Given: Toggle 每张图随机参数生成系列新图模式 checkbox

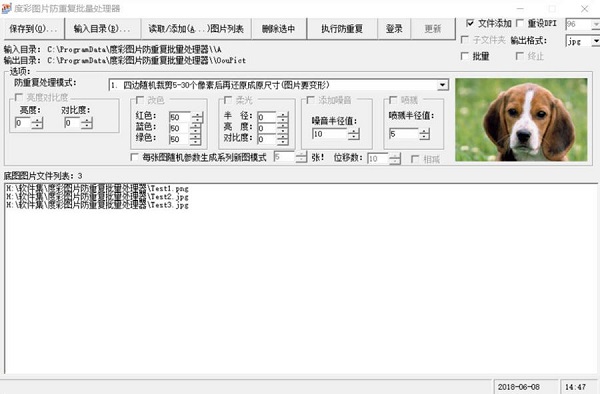Looking at the screenshot, I should point(134,157).
